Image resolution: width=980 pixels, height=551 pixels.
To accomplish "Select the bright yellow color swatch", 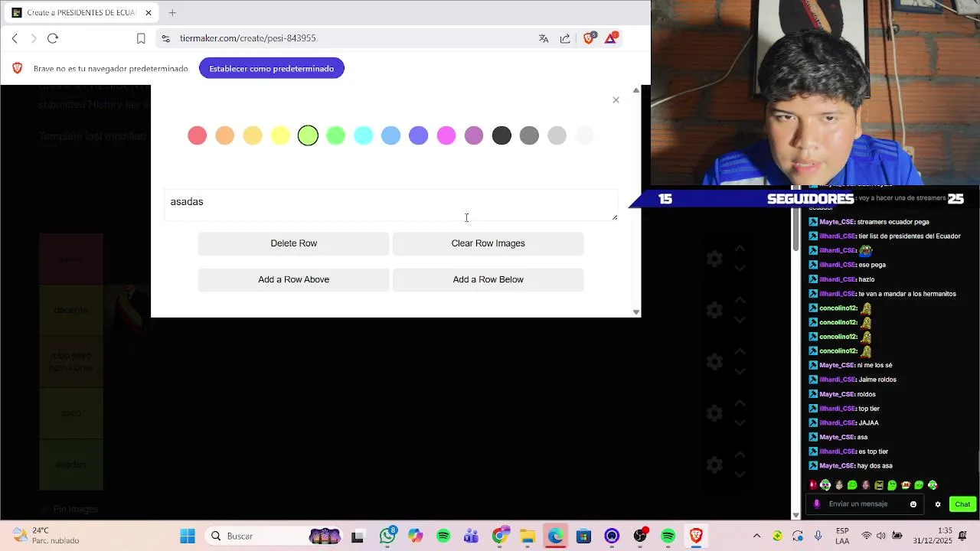I will [x=280, y=135].
